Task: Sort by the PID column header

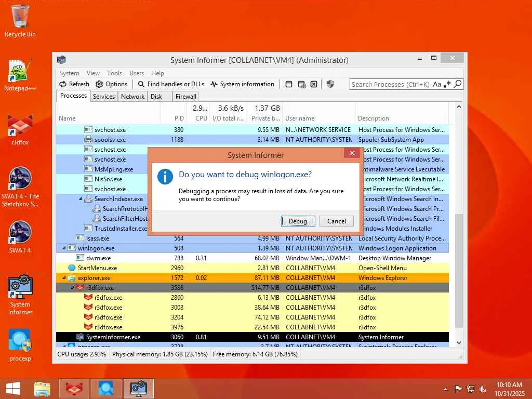Action: pos(173,118)
